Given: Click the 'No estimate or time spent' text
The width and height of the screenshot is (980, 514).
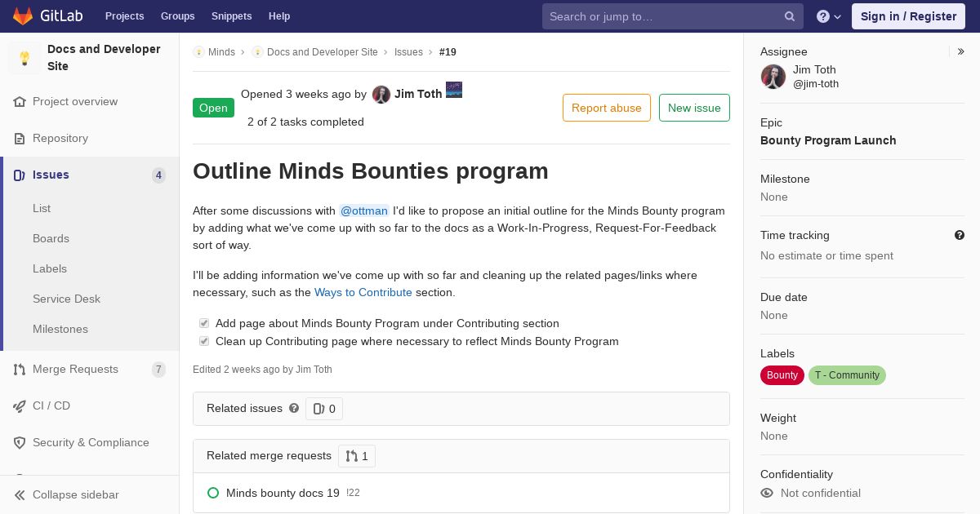Looking at the screenshot, I should click(826, 255).
